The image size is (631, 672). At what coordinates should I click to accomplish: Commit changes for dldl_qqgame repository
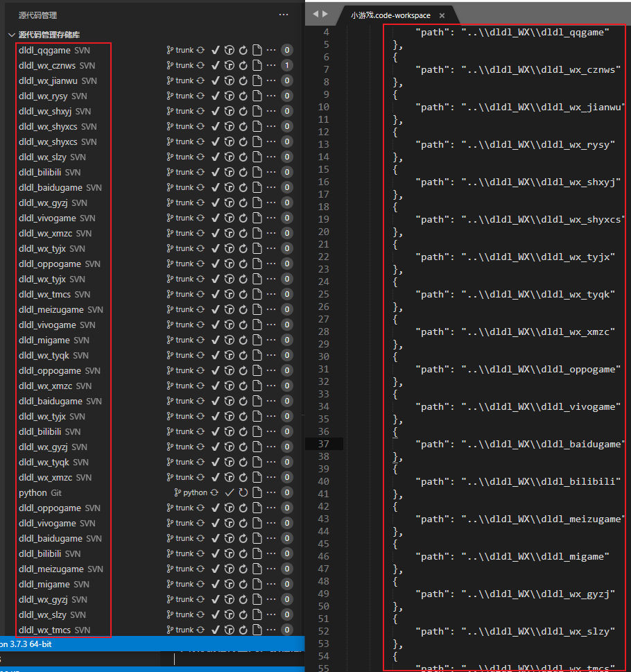[x=216, y=49]
